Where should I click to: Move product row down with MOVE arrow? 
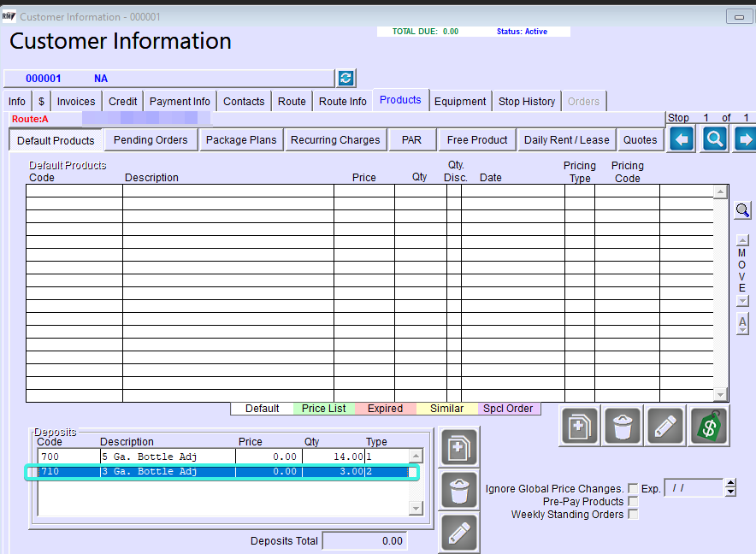tap(742, 300)
